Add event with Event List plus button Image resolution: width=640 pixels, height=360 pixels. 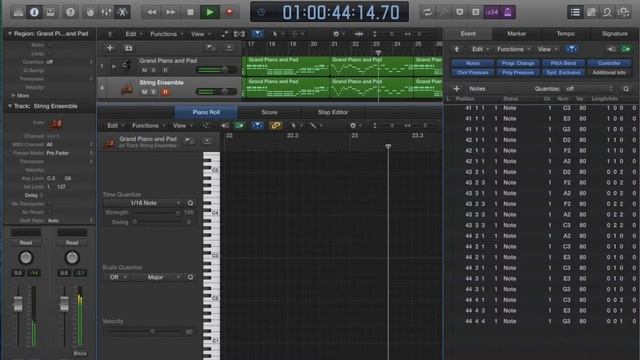456,89
